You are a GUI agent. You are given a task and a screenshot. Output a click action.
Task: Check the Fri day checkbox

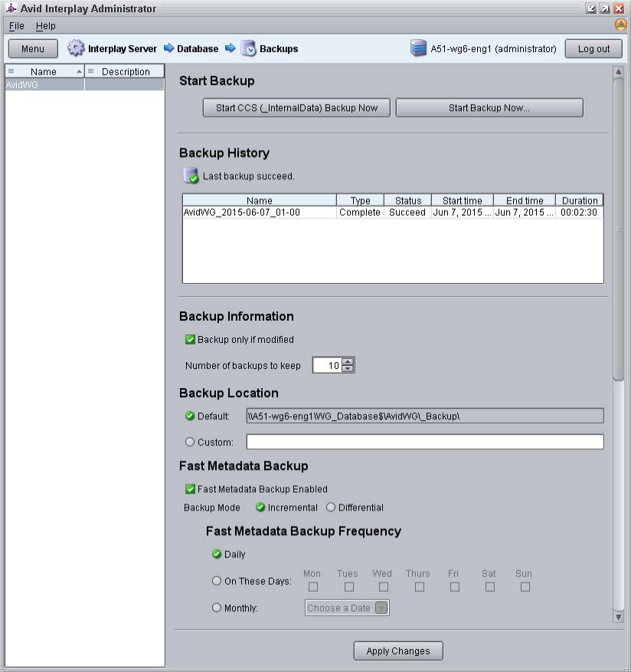tap(455, 587)
